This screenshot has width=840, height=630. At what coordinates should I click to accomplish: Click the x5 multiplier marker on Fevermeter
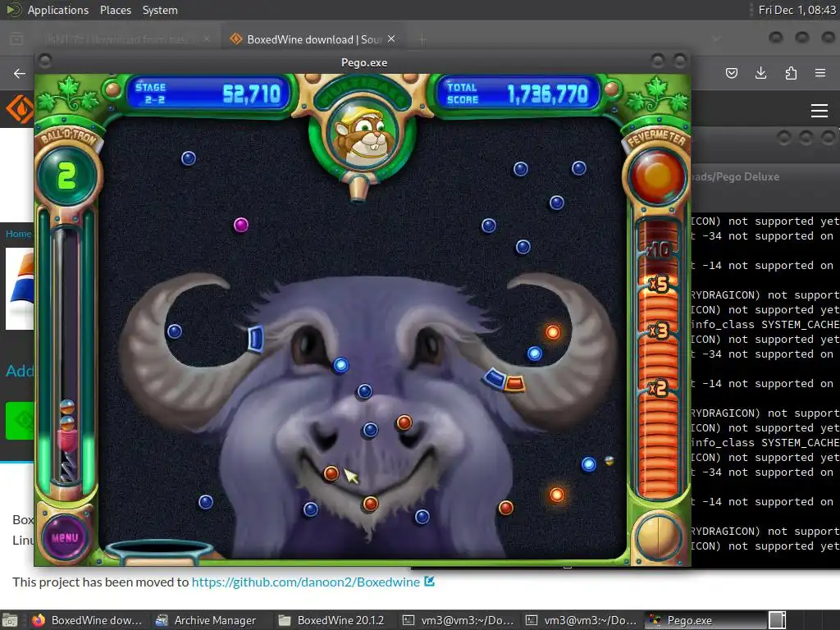point(659,283)
